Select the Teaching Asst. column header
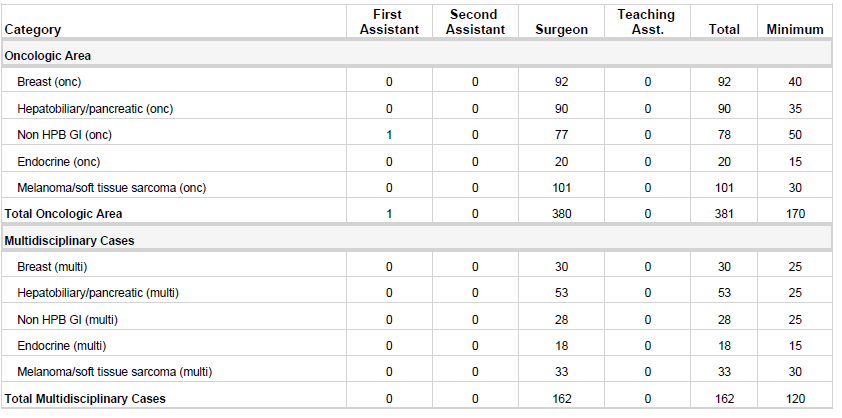The width and height of the screenshot is (842, 418). (646, 22)
